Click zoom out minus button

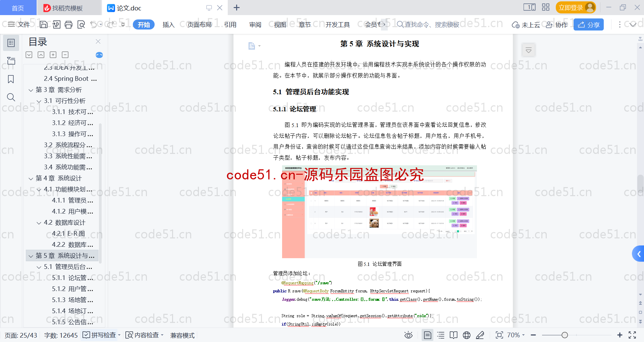(x=533, y=335)
